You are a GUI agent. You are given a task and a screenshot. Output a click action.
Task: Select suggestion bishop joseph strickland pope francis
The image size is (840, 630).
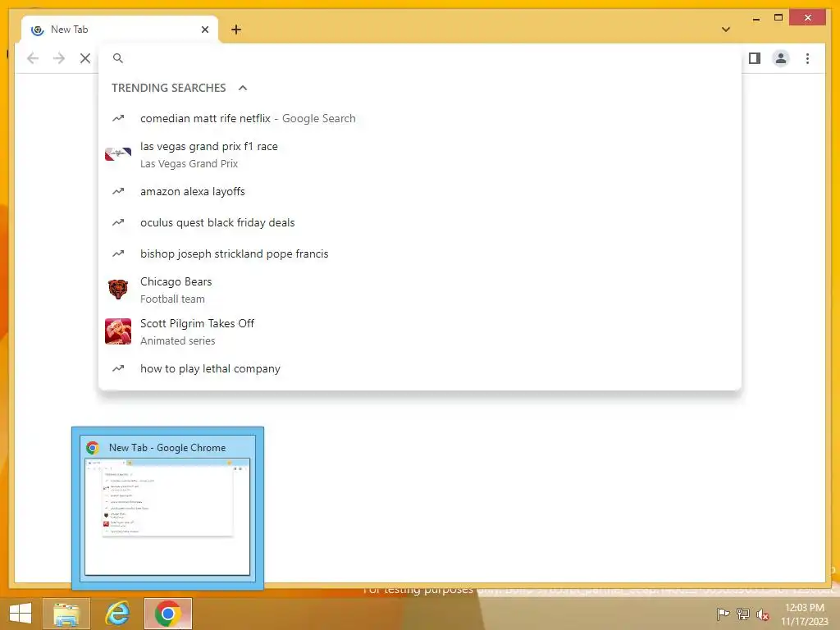(x=420, y=253)
